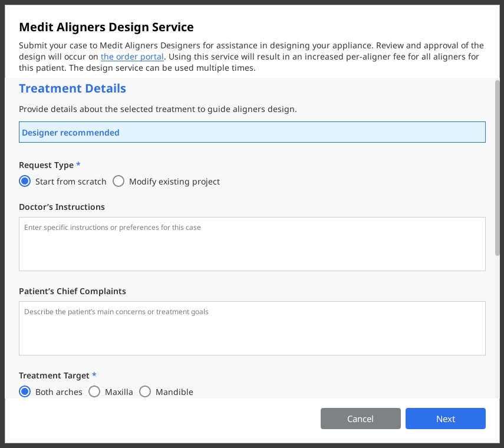Click the Doctor's Instructions label
This screenshot has height=448, width=504.
[x=62, y=207]
